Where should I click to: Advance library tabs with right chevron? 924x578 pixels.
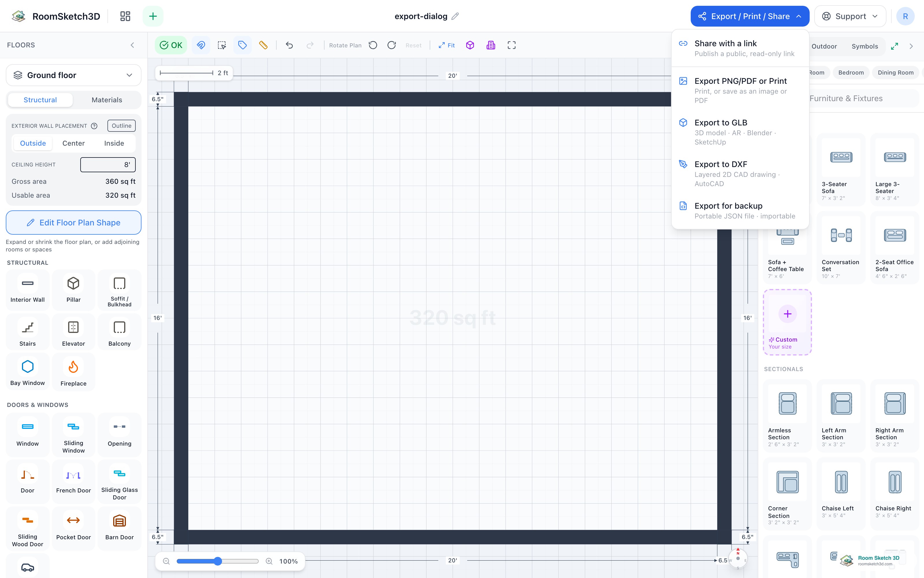911,46
